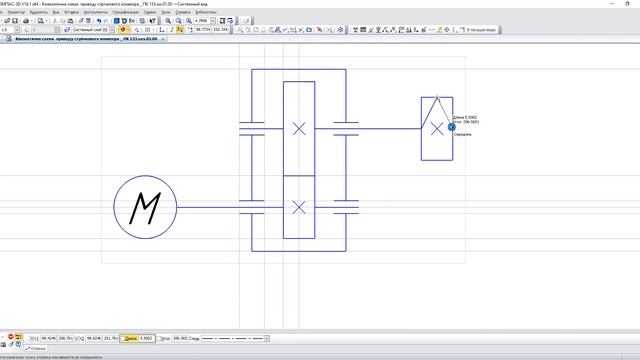Click the Длина length value field
The image size is (640, 360).
coord(146,338)
